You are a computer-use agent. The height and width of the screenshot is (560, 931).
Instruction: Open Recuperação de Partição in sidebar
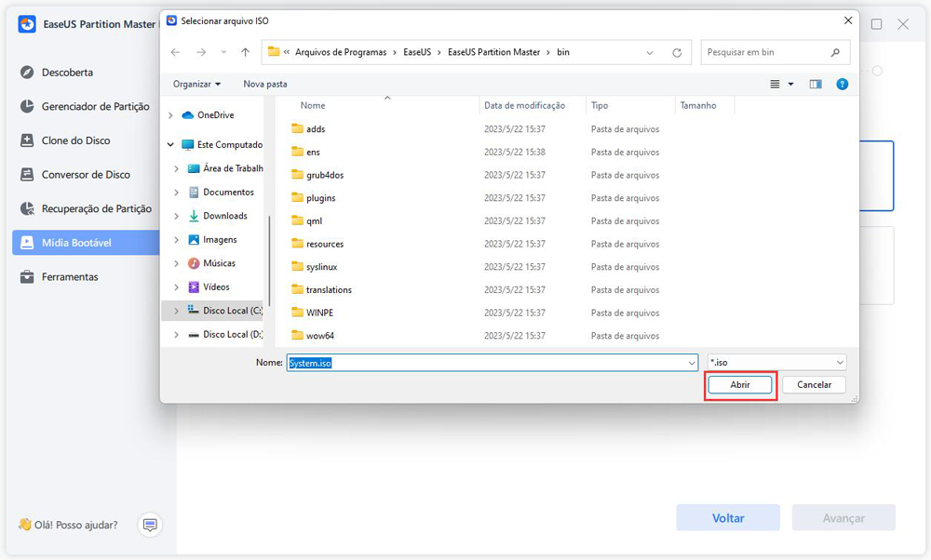point(86,208)
